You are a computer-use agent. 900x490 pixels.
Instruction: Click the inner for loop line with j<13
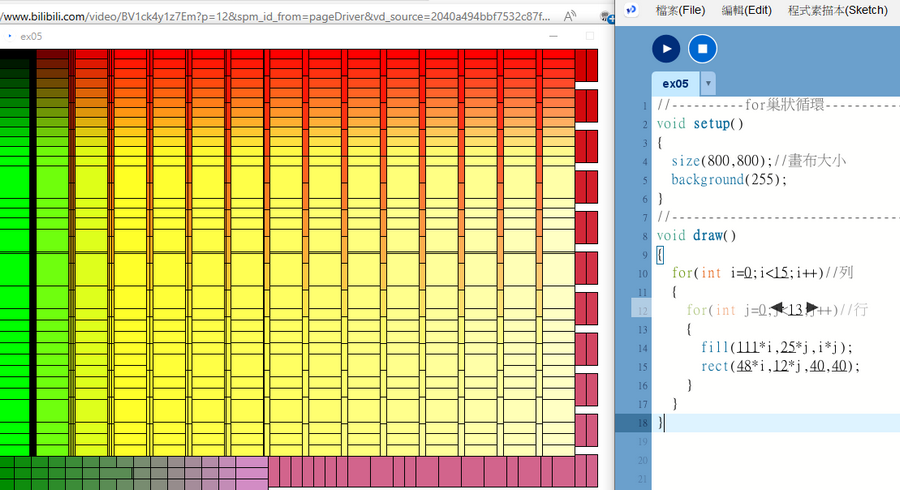777,310
